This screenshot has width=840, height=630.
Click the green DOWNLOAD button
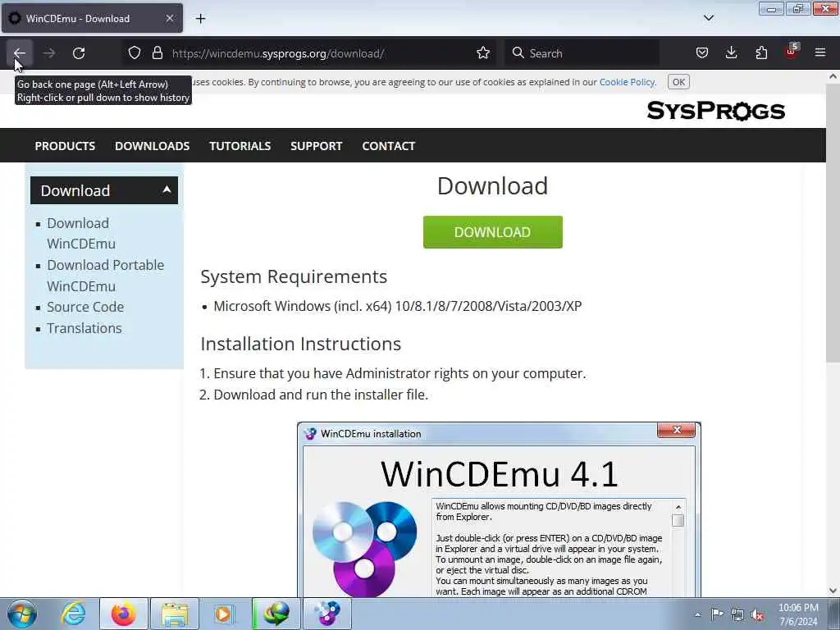pos(492,232)
